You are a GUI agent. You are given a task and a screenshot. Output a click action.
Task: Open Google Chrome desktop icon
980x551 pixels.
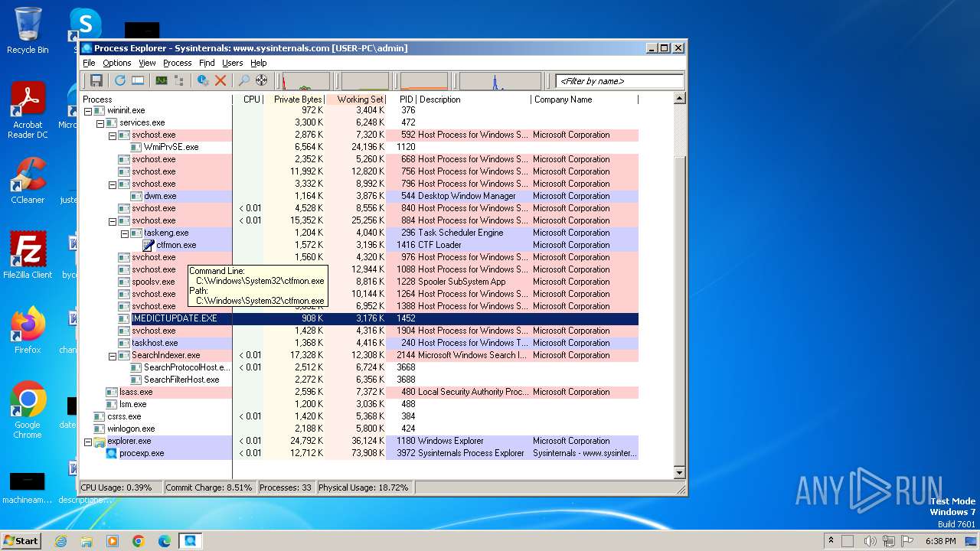[x=28, y=410]
